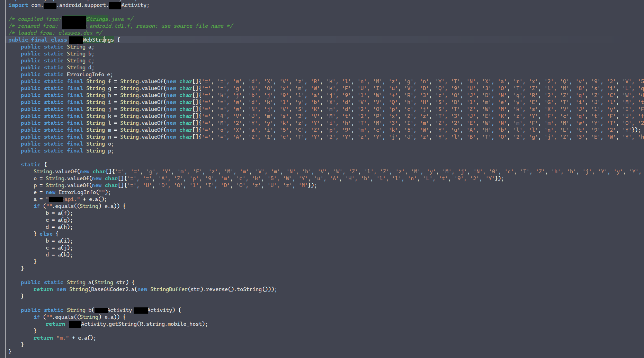Select the highlighted 'Strings' in the compiled-from comment
This screenshot has height=358, width=644.
(x=97, y=19)
